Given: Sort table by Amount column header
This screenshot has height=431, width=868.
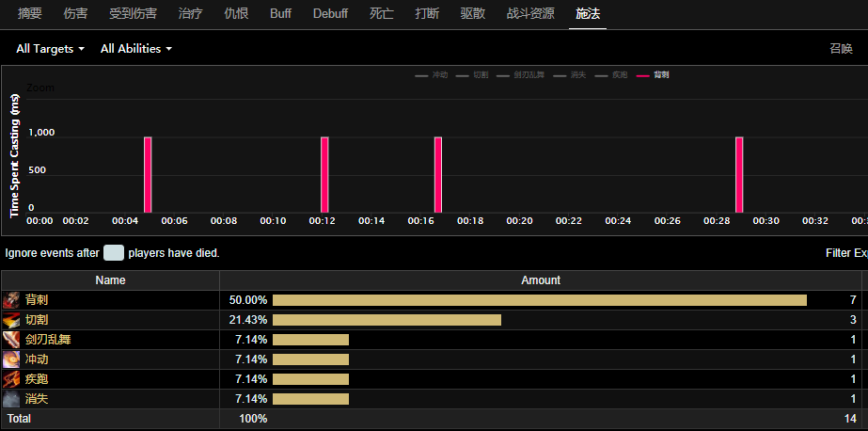Looking at the screenshot, I should point(540,280).
